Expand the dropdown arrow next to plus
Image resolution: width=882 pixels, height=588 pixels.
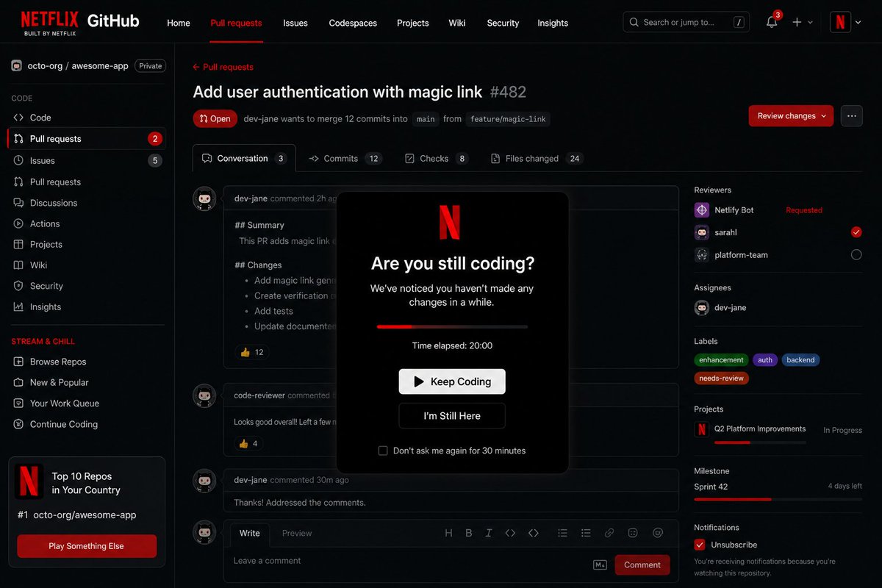pyautogui.click(x=811, y=23)
